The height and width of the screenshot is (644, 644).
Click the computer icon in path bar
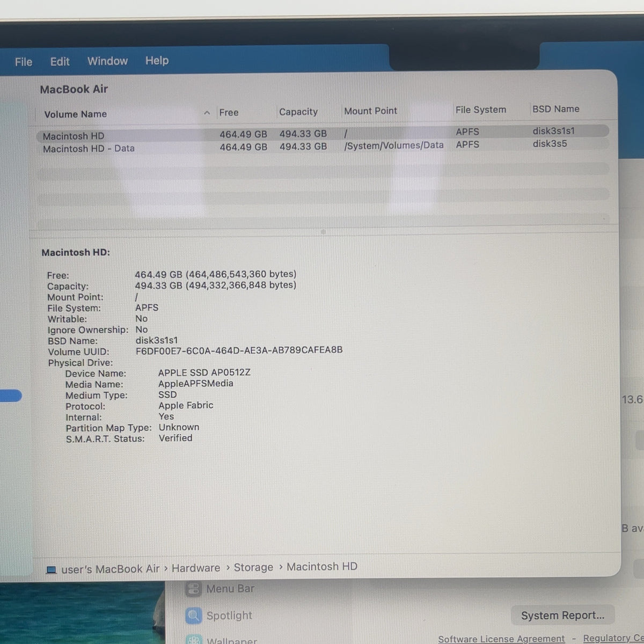point(52,570)
